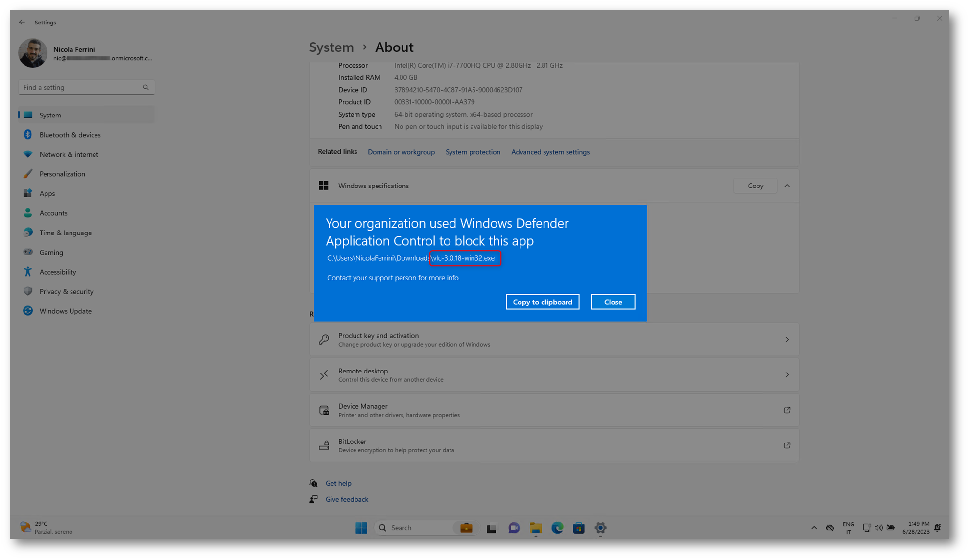Open Accounts settings
The width and height of the screenshot is (970, 560).
click(87, 213)
